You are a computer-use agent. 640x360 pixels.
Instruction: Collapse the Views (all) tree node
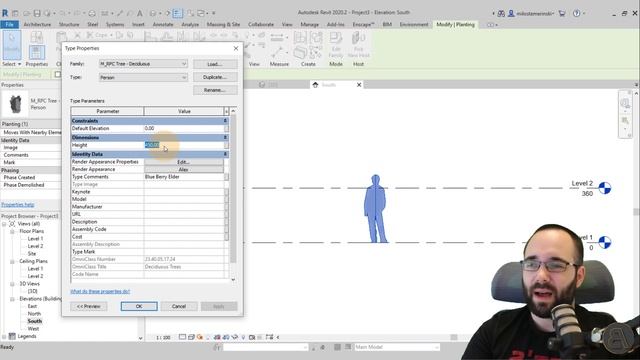[x=4, y=224]
